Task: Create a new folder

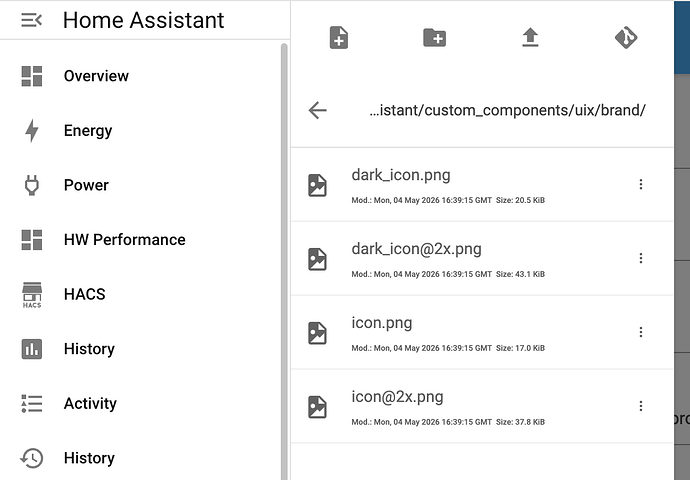Action: [434, 37]
